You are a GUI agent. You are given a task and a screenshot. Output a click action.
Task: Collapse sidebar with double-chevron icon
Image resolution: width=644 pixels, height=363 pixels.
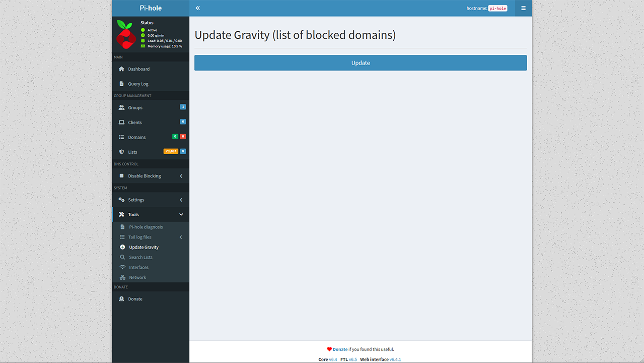198,8
